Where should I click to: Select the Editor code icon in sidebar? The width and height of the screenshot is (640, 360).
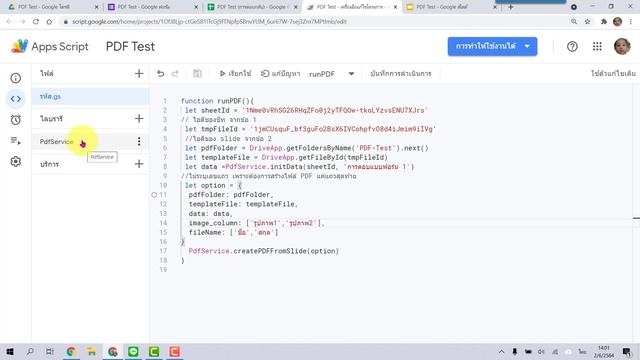(x=16, y=99)
